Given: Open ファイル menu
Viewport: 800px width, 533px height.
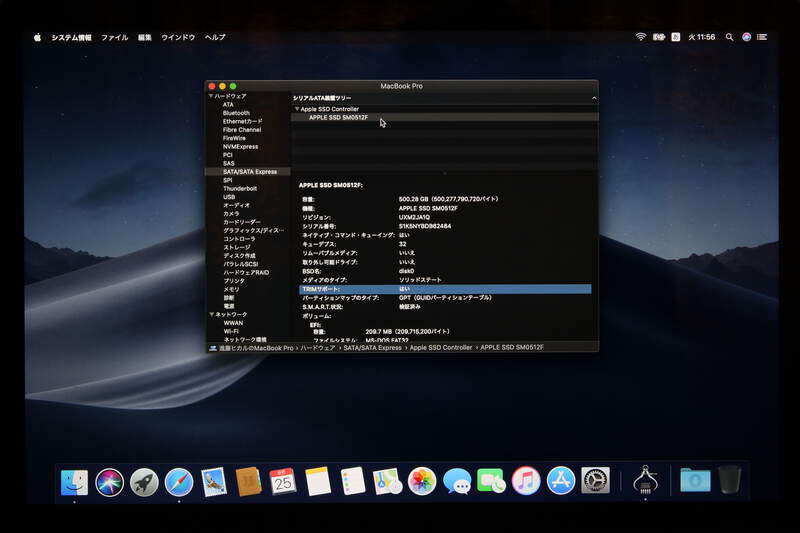Looking at the screenshot, I should pos(114,37).
